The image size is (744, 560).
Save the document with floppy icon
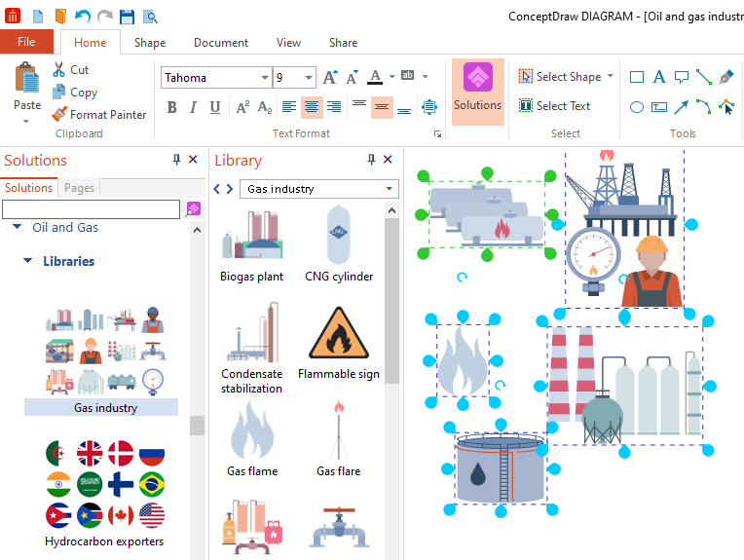click(x=127, y=18)
